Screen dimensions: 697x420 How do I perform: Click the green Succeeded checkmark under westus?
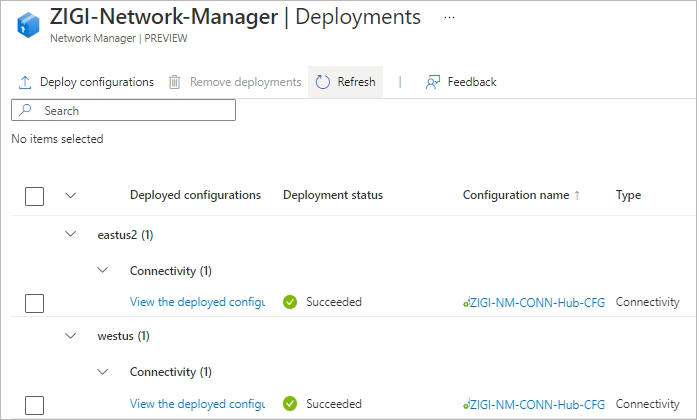(290, 404)
